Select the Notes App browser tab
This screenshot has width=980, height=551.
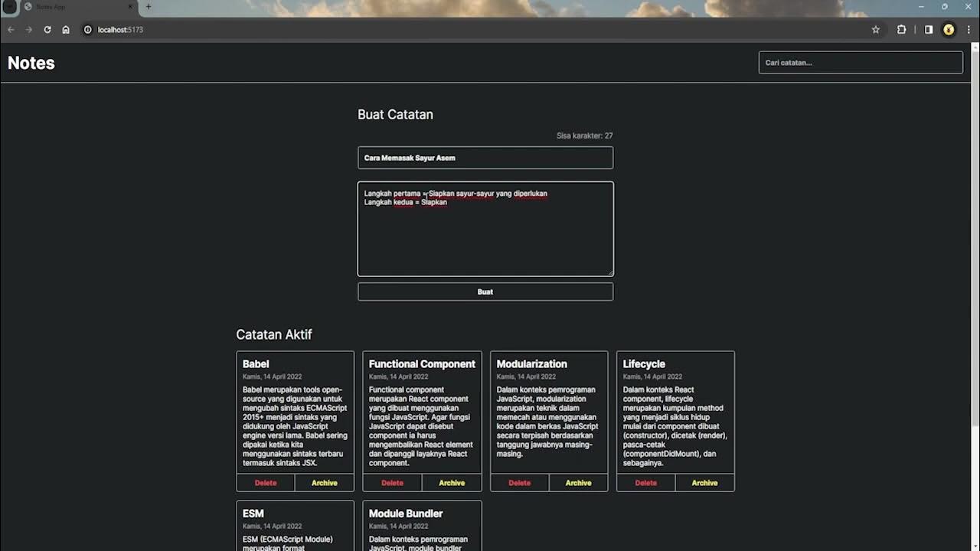tap(80, 7)
